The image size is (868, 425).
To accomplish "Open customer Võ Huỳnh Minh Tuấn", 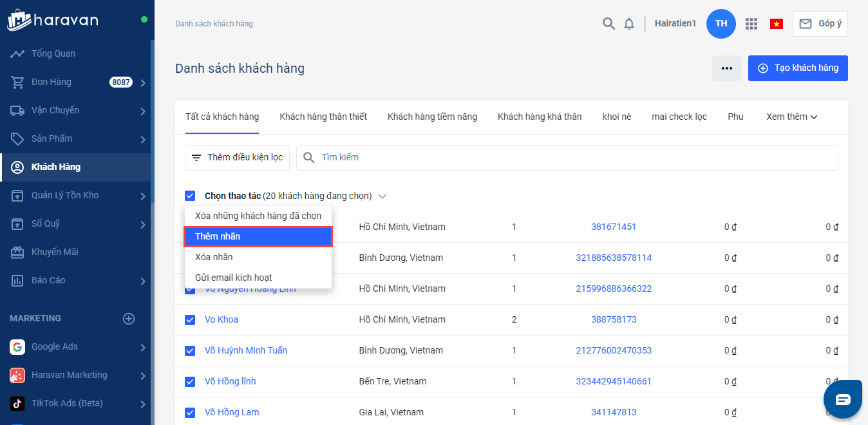I will (x=246, y=351).
